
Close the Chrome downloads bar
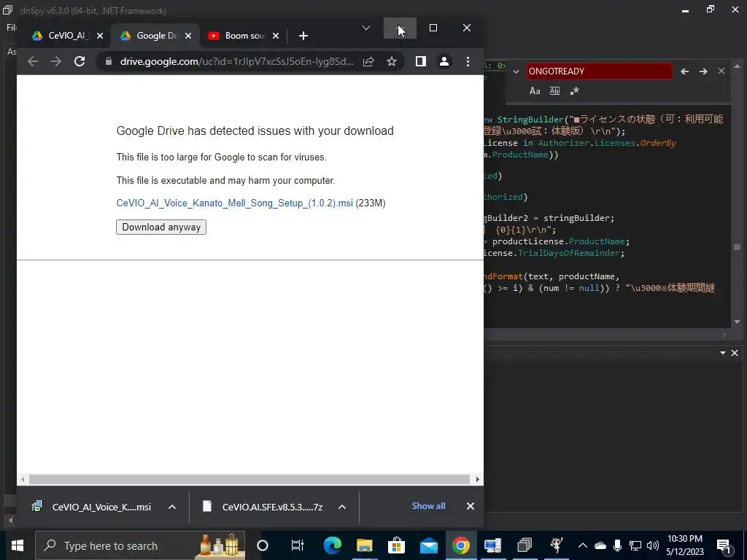pyautogui.click(x=471, y=506)
